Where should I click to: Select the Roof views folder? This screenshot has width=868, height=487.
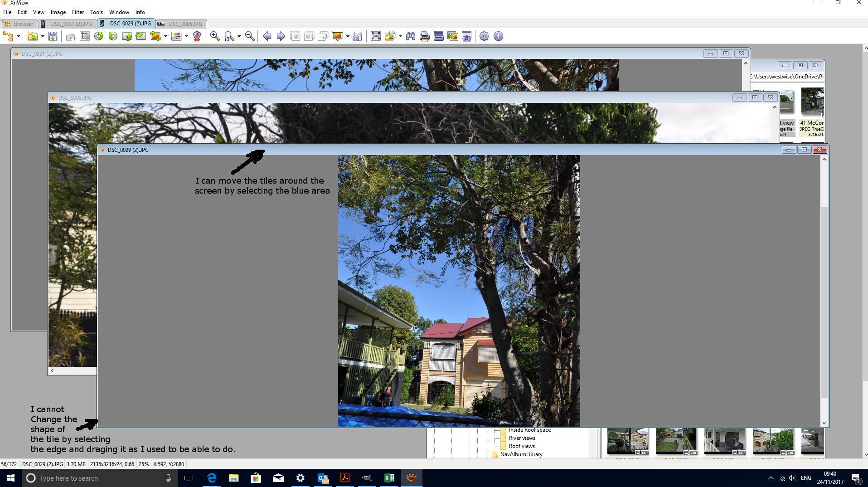click(522, 446)
